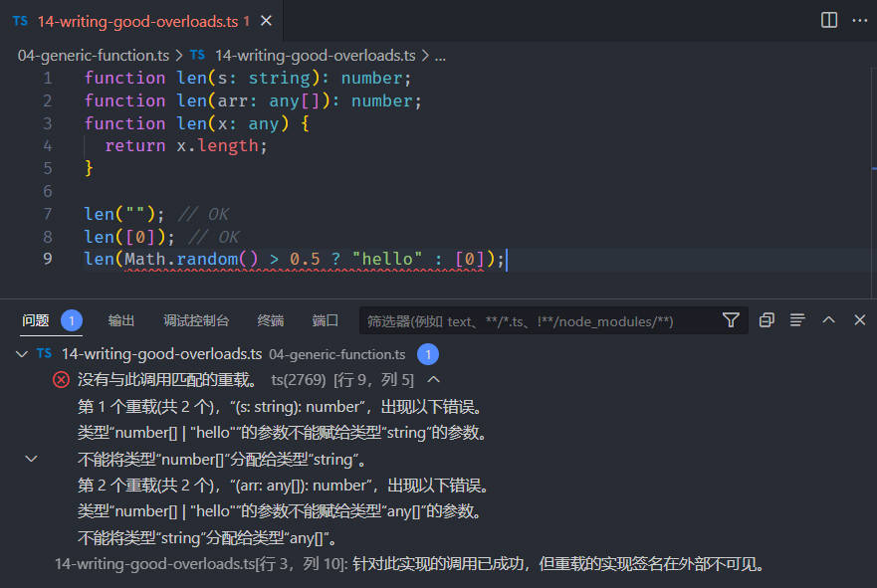Screen dimensions: 877x588
Task: Collapse the error details with the up chevron
Action: tap(433, 379)
